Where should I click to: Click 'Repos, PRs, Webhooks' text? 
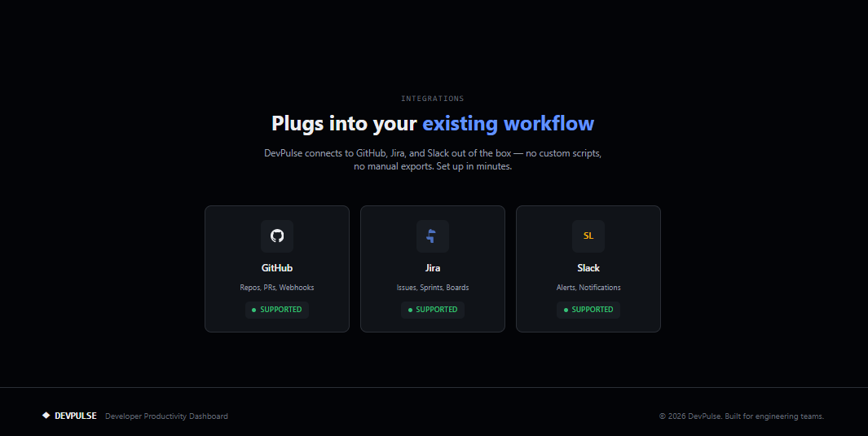point(277,288)
